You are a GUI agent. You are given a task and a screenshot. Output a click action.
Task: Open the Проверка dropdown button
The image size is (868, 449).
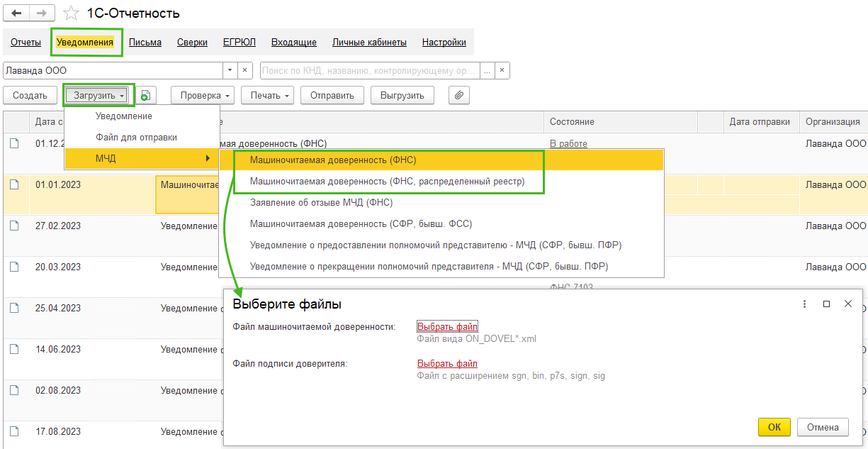[203, 96]
